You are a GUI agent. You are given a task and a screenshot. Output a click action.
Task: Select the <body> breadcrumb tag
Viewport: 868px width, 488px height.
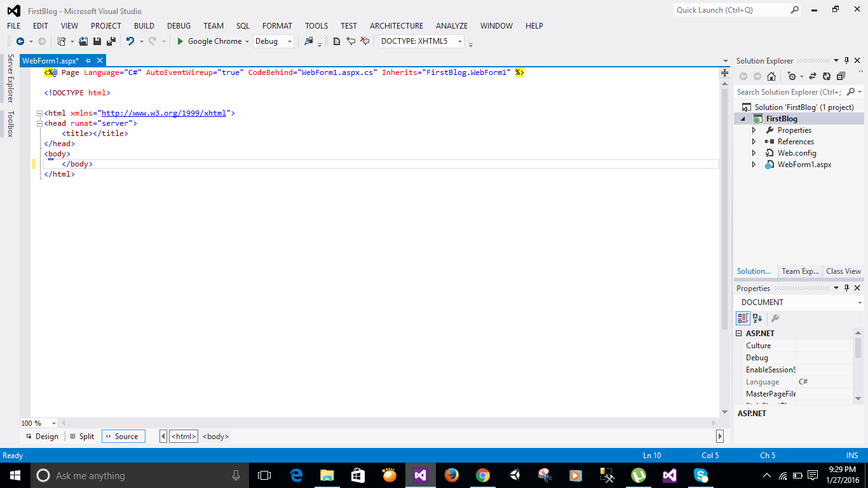click(x=215, y=437)
